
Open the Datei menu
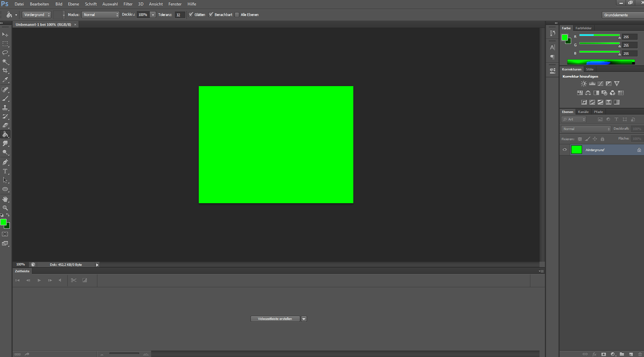[x=19, y=4]
